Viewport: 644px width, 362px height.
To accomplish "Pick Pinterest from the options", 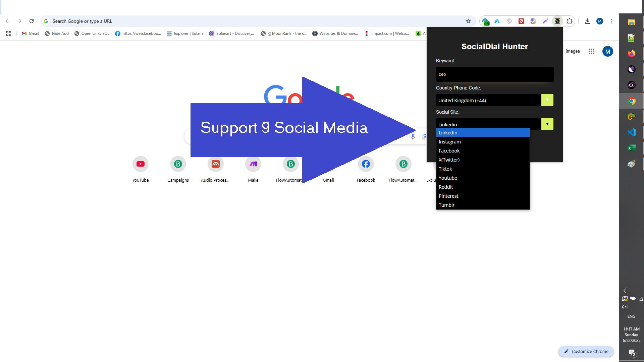I will pyautogui.click(x=448, y=196).
